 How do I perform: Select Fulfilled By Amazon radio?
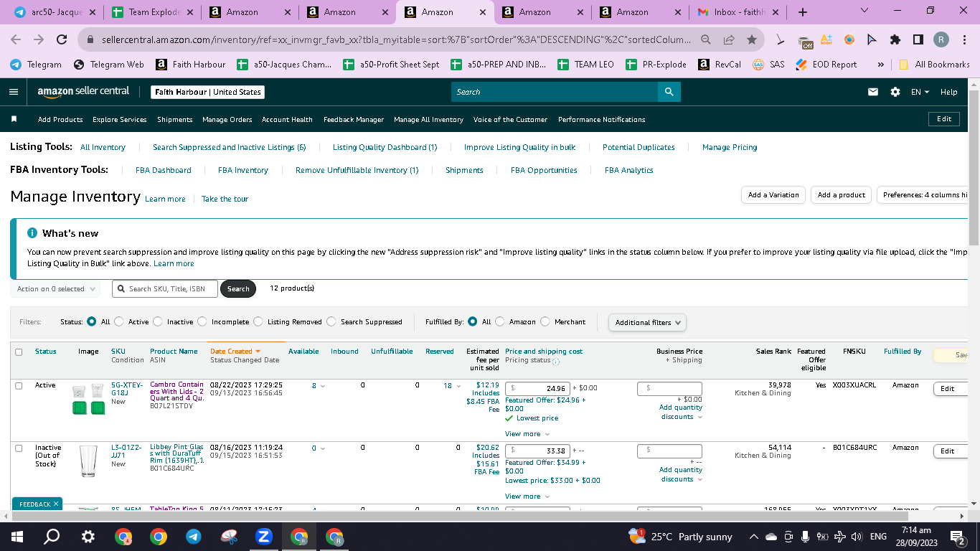500,322
